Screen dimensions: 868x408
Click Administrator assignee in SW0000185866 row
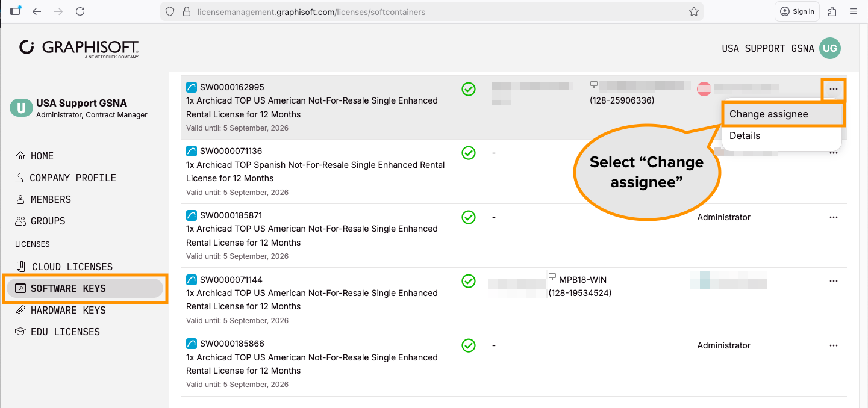[x=724, y=345]
